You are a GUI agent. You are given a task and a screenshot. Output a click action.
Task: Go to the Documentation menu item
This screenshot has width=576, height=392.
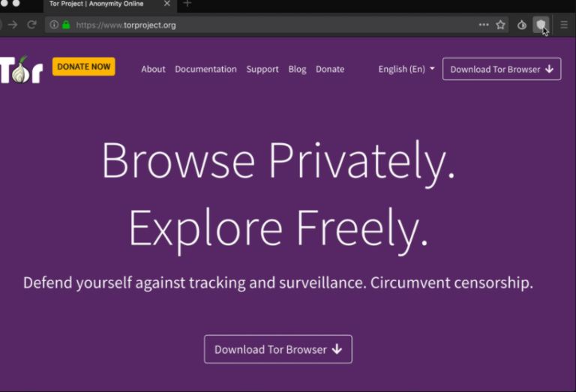pyautogui.click(x=205, y=69)
